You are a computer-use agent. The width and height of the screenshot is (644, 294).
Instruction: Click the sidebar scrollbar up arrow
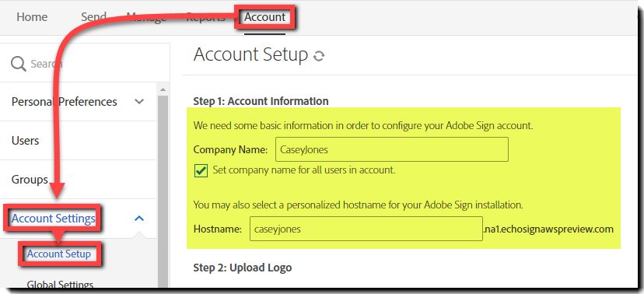click(163, 89)
